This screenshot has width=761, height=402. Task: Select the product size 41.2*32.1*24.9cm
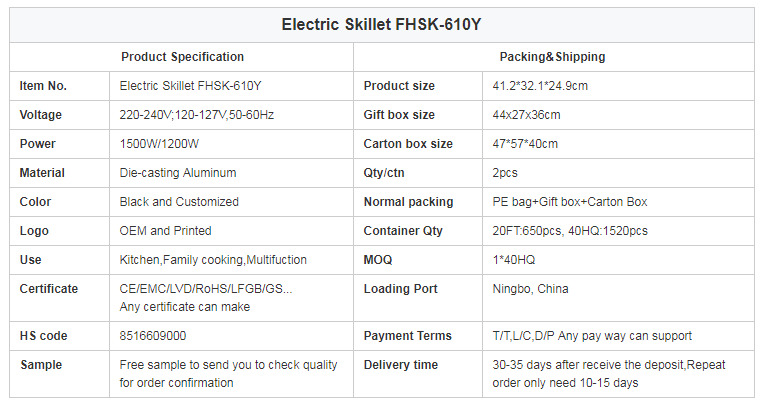540,86
